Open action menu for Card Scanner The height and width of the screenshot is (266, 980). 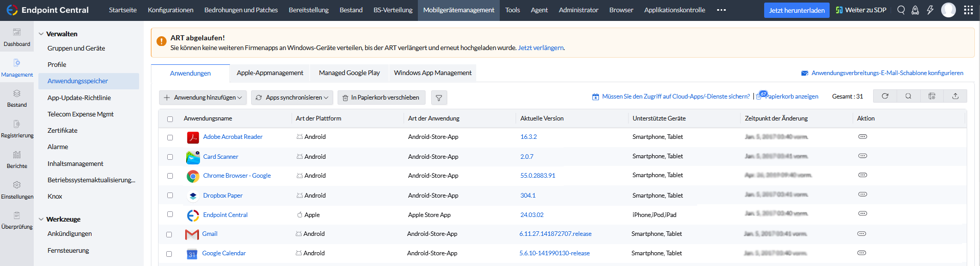coord(862,156)
